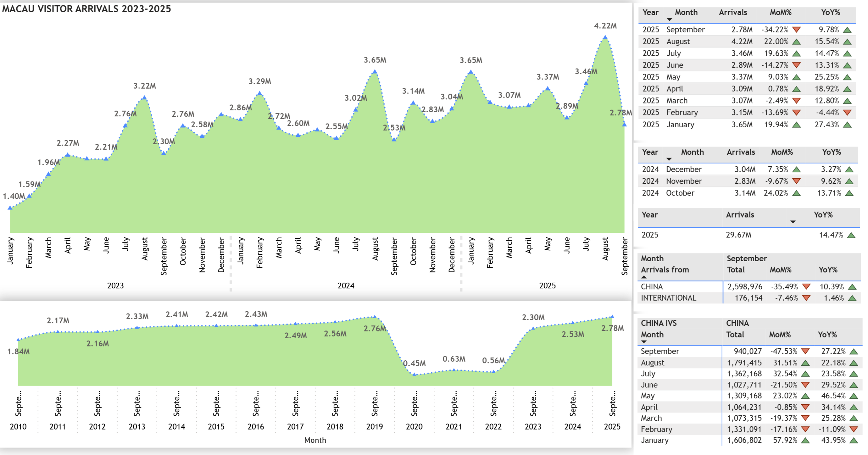Sort 2024 table by YoY% column header
The height and width of the screenshot is (455, 868).
(831, 152)
